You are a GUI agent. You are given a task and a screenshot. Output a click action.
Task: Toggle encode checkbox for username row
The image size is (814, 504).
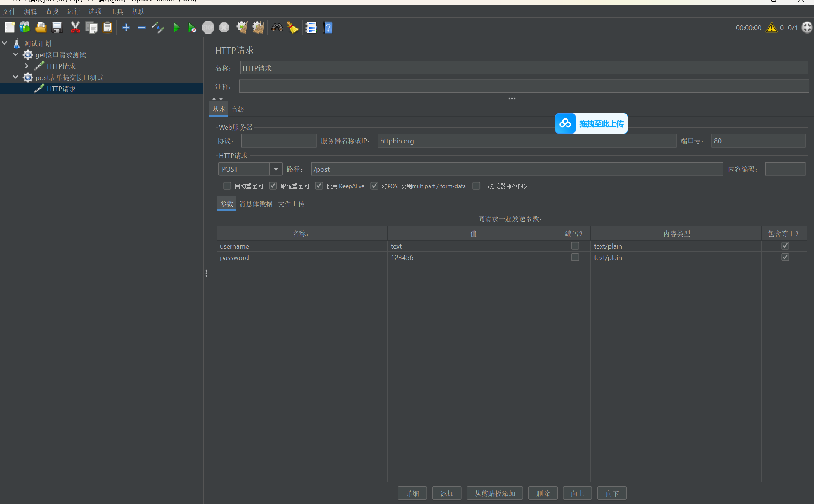pos(575,246)
